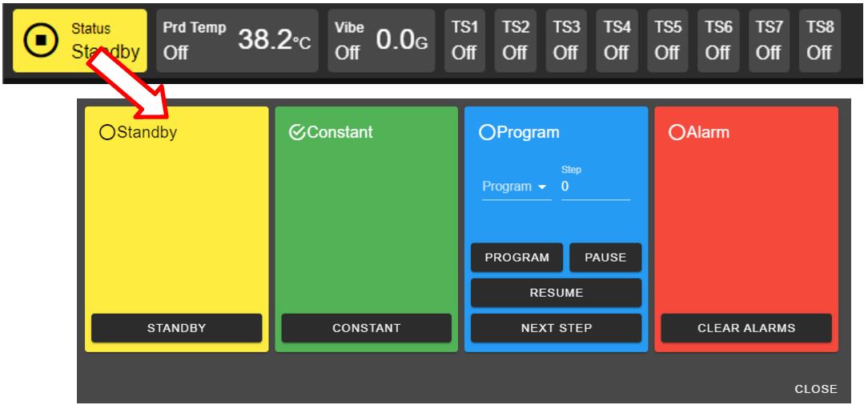Select the Program radio circle
Image resolution: width=868 pixels, height=409 pixels.
coord(487,132)
